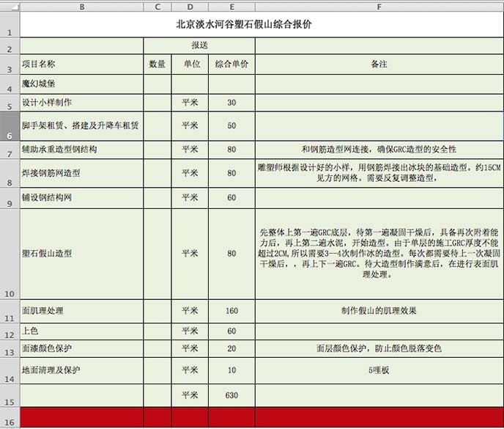Click the column D header
This screenshot has width=504, height=429.
click(190, 7)
